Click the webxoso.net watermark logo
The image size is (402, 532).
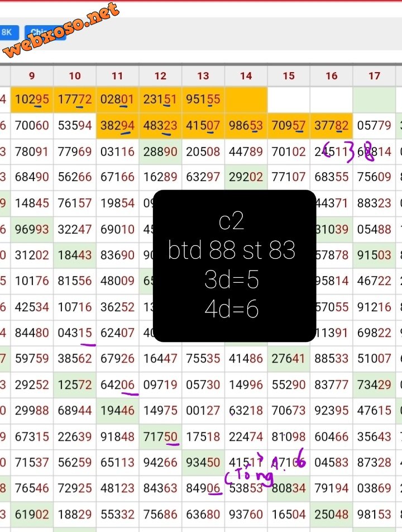[x=61, y=31]
